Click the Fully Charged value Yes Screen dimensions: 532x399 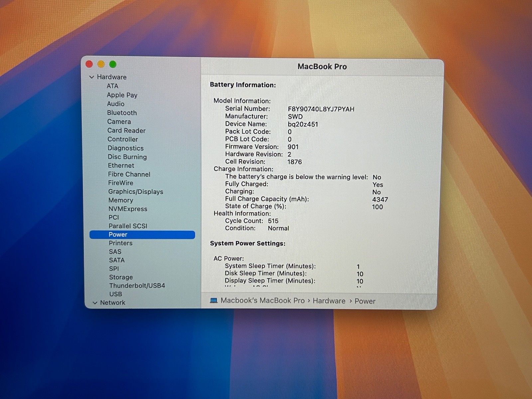[x=378, y=185]
